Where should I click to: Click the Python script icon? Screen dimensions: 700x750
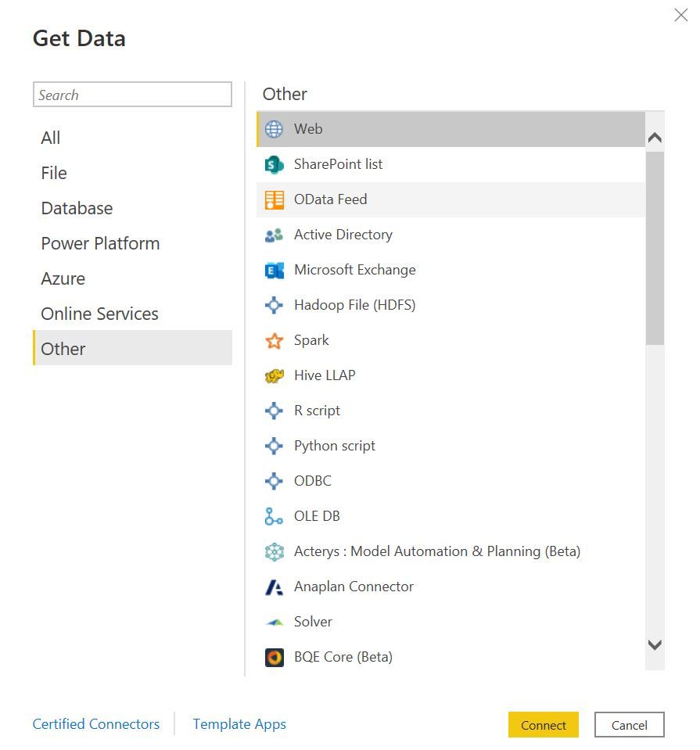pos(274,446)
